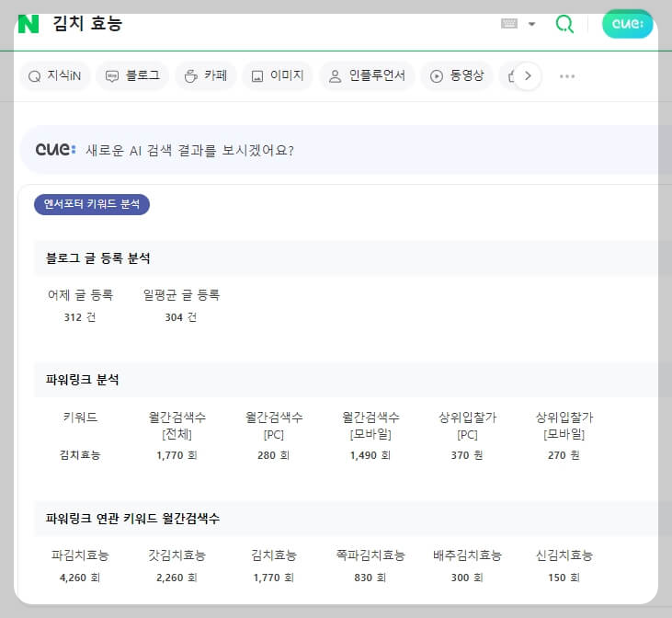Click the 270 원 mobile bid value
Image resolution: width=672 pixels, height=618 pixels.
(x=564, y=455)
